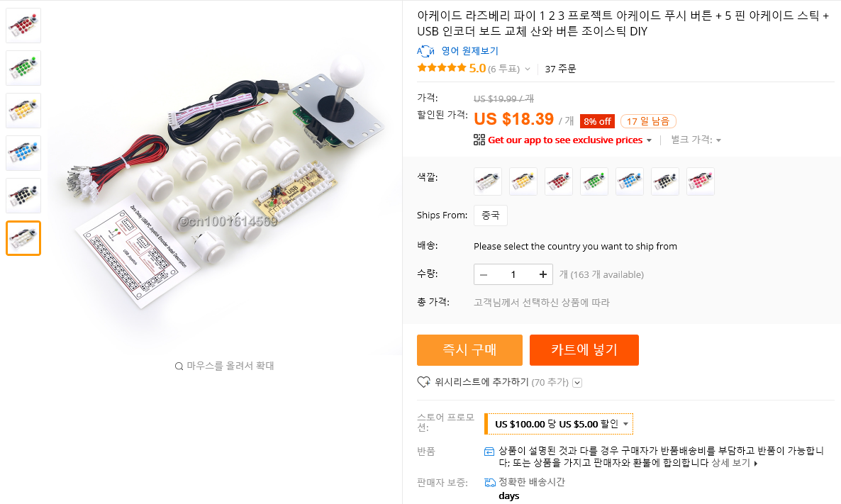Increase quantity with the plus button
841x504 pixels.
[542, 274]
